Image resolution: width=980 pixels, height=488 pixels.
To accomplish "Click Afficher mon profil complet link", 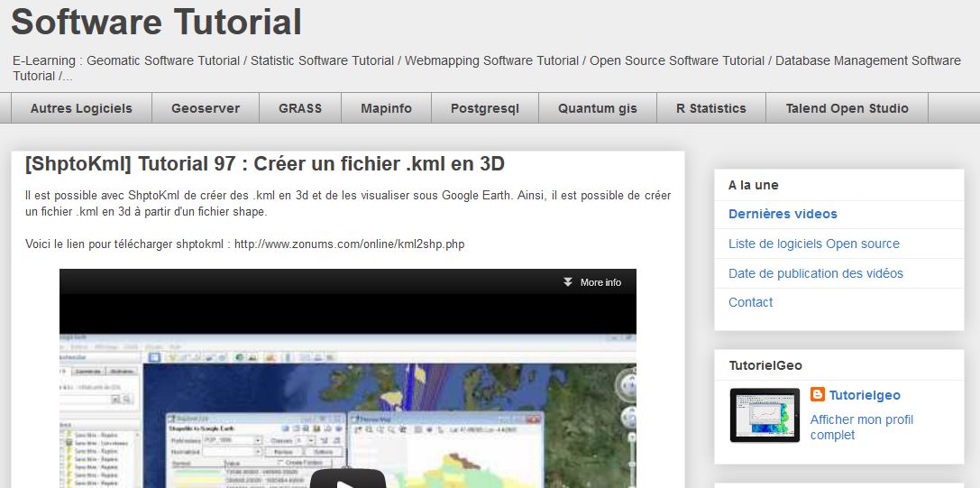I will tap(861, 427).
